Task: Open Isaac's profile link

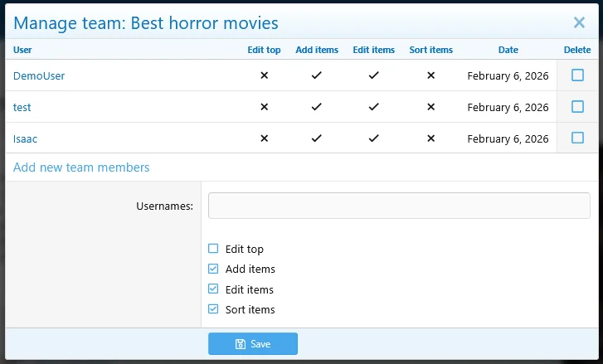Action: 25,138
